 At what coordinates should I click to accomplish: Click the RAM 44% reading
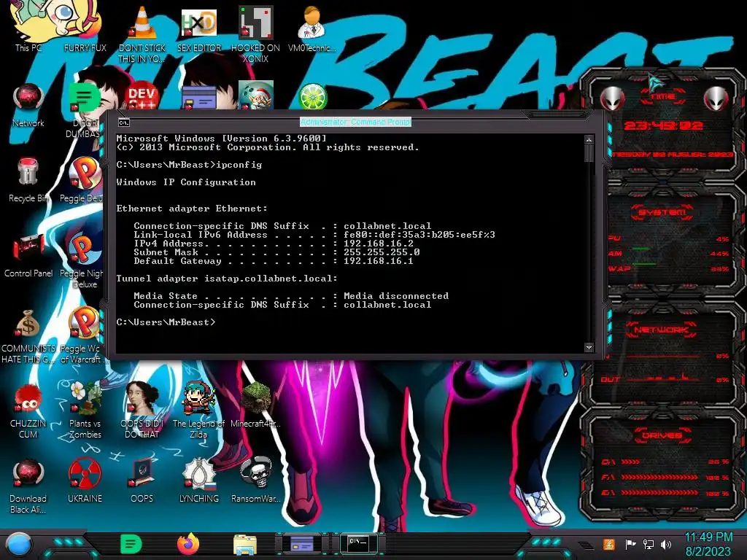click(719, 254)
